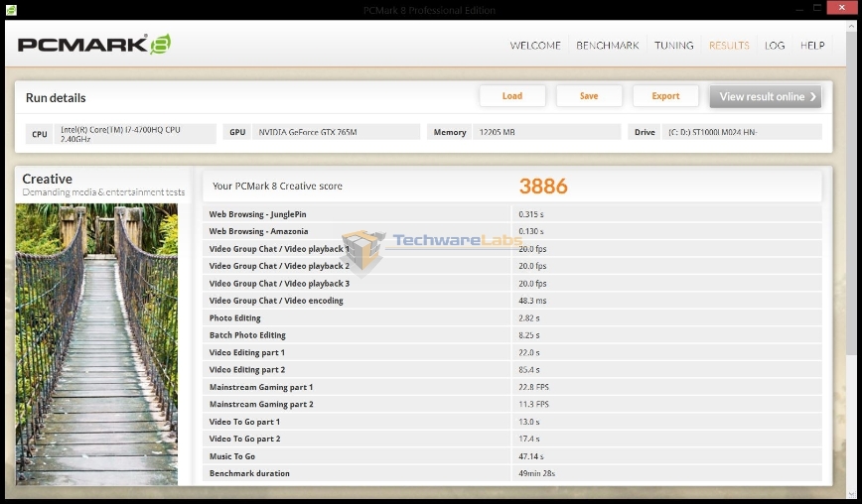Select the Video playback 3 row
Image resolution: width=862 pixels, height=504 pixels.
pyautogui.click(x=512, y=284)
